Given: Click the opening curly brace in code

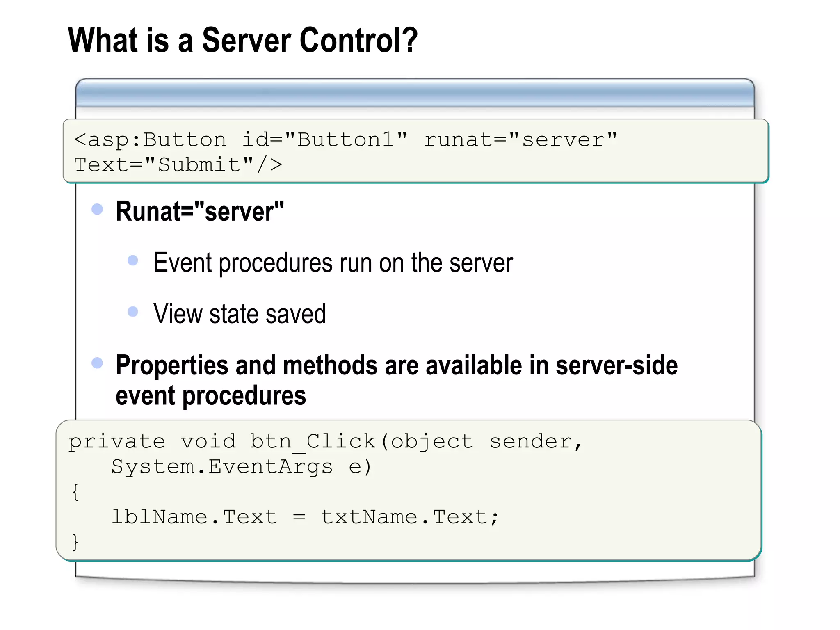Looking at the screenshot, I should pos(75,492).
